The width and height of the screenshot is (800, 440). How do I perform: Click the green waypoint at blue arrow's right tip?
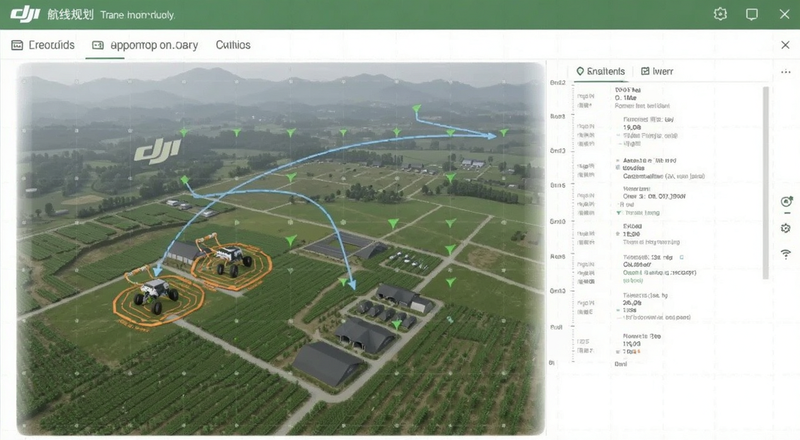pyautogui.click(x=504, y=132)
